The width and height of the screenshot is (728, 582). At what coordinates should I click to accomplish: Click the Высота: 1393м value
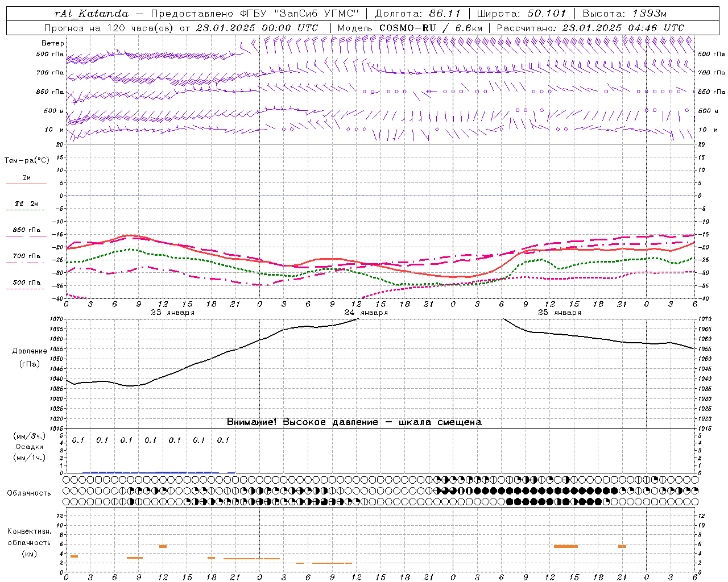coord(624,14)
